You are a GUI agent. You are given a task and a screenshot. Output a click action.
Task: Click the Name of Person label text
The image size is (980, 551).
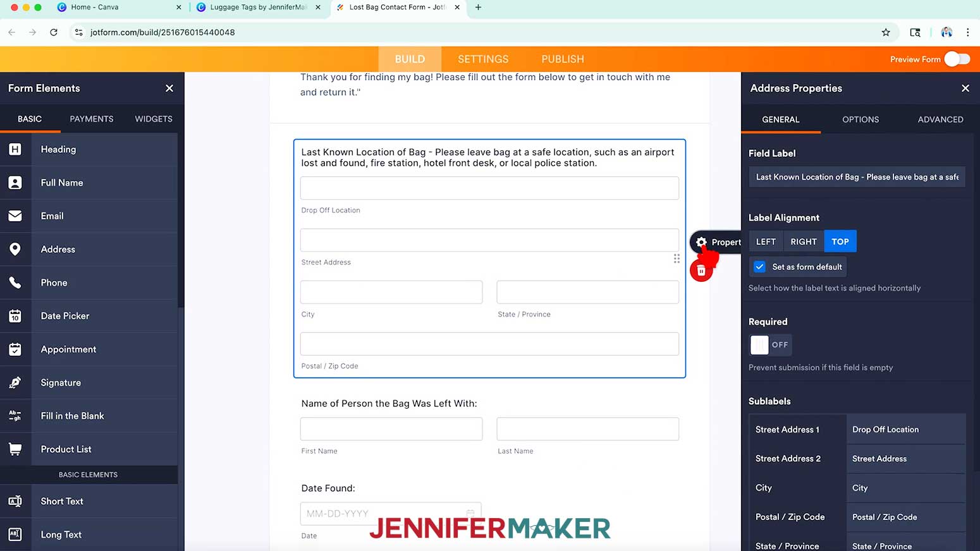[x=389, y=403]
